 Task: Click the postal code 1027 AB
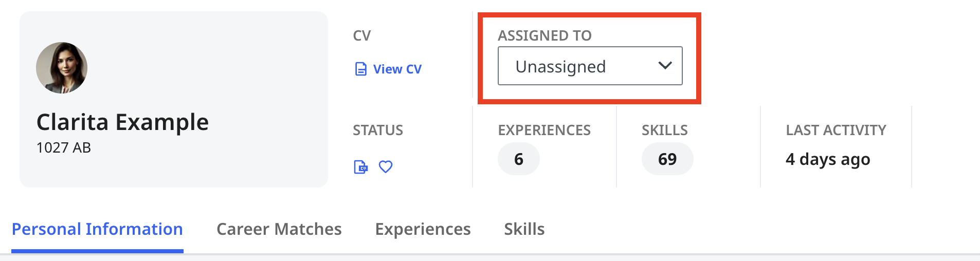tap(64, 148)
